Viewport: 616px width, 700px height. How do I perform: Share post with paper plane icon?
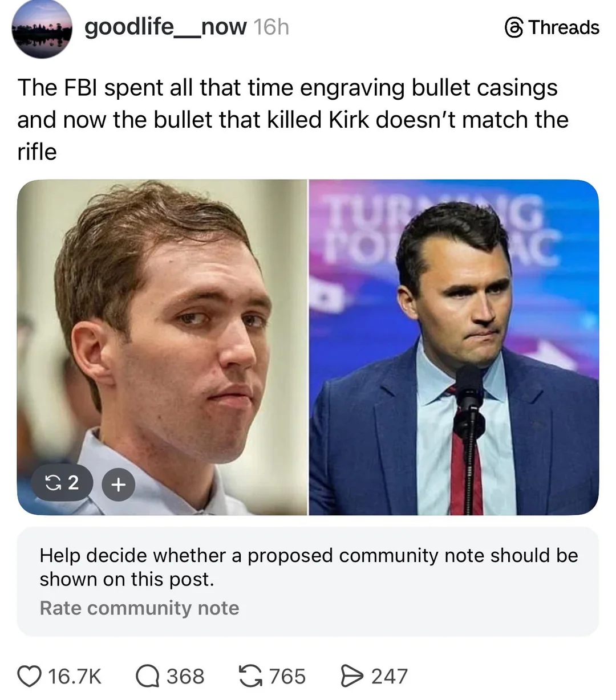(x=352, y=676)
